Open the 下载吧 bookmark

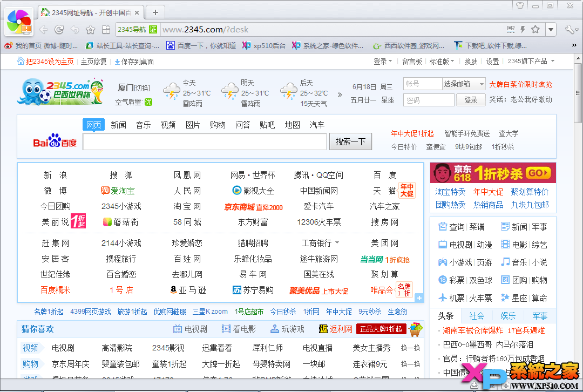coord(490,46)
